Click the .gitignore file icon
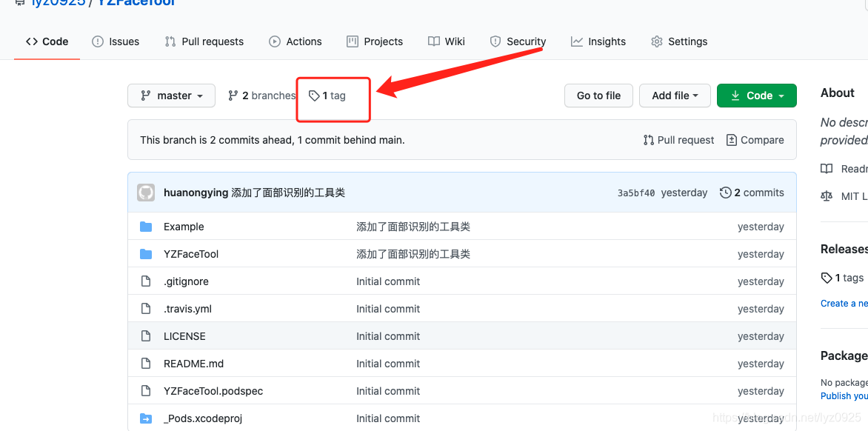 (146, 281)
